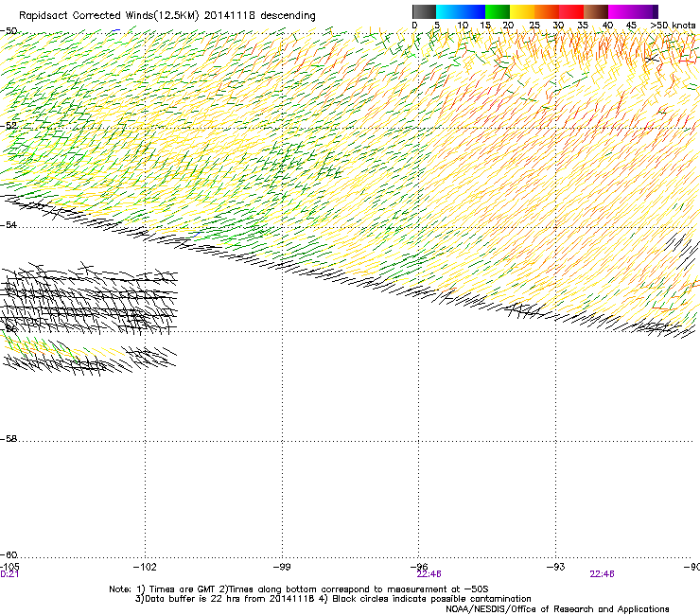The width and height of the screenshot is (700, 615).
Task: Click the NOAA/NESDIS Office of Research credit
Action: 557,609
